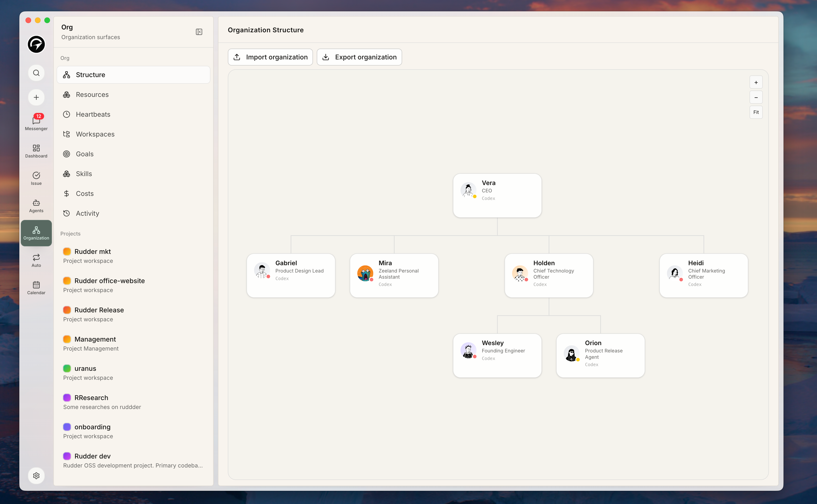Open Activity in the Org menu
Screen dimensions: 817x504
(x=133, y=213)
